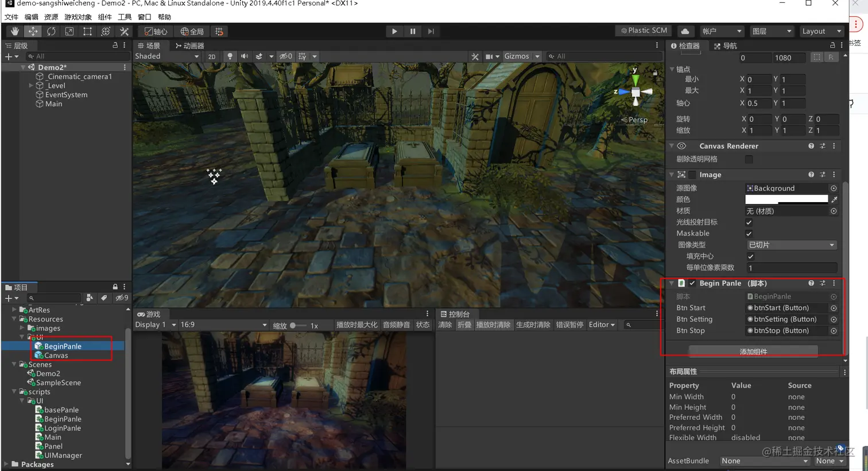Open source image object picker
The height and width of the screenshot is (471, 868).
(x=834, y=188)
